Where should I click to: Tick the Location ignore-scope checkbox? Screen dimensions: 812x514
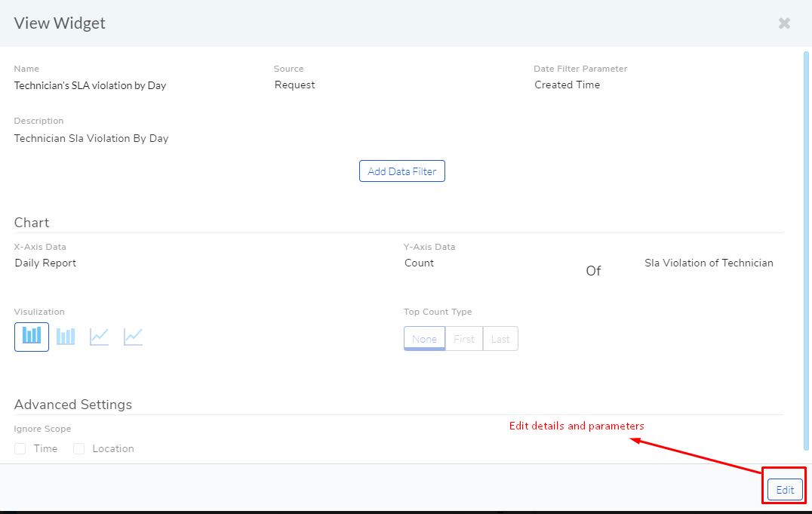78,449
